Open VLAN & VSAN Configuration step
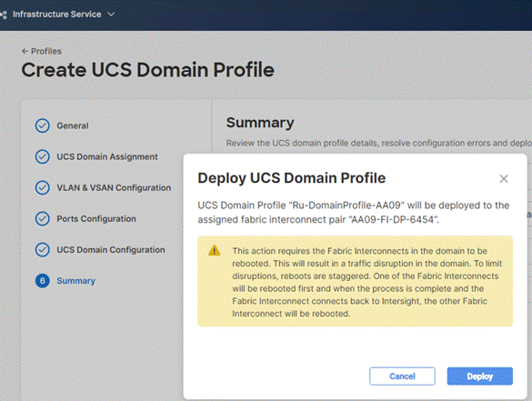The height and width of the screenshot is (401, 532). [114, 187]
